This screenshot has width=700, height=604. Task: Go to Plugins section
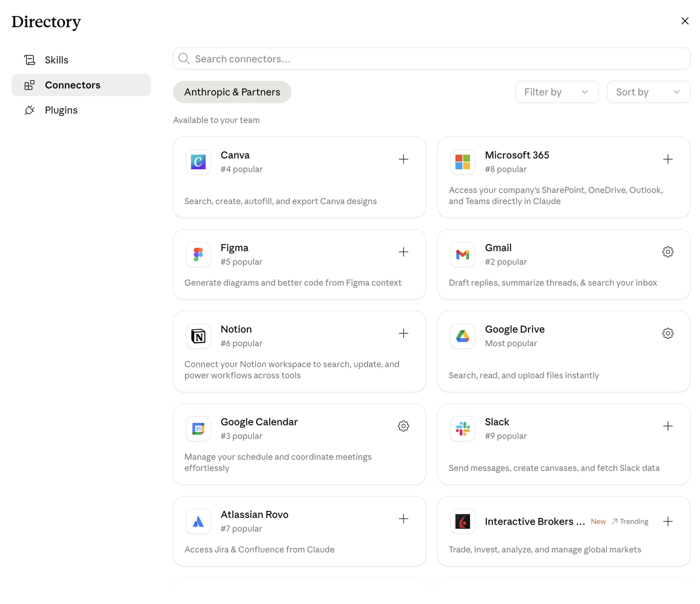click(x=81, y=110)
